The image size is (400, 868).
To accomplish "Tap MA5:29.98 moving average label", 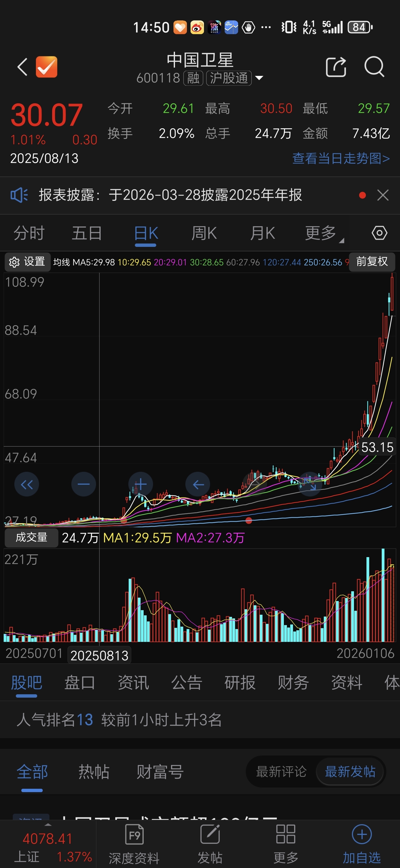I will tap(94, 262).
